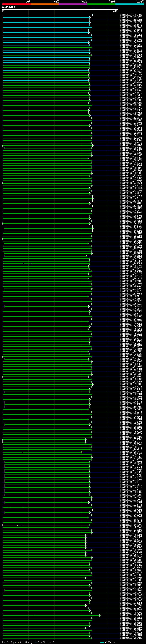Image resolution: width=146 pixels, height=644 pixels.
Task: Select UniRef100_B4RWC6 label
Action: (x=131, y=409)
